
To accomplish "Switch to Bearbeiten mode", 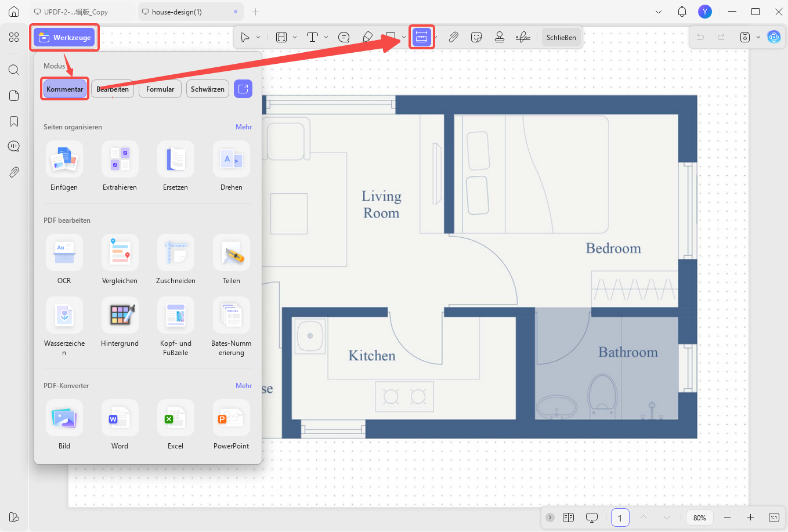I will coord(113,89).
